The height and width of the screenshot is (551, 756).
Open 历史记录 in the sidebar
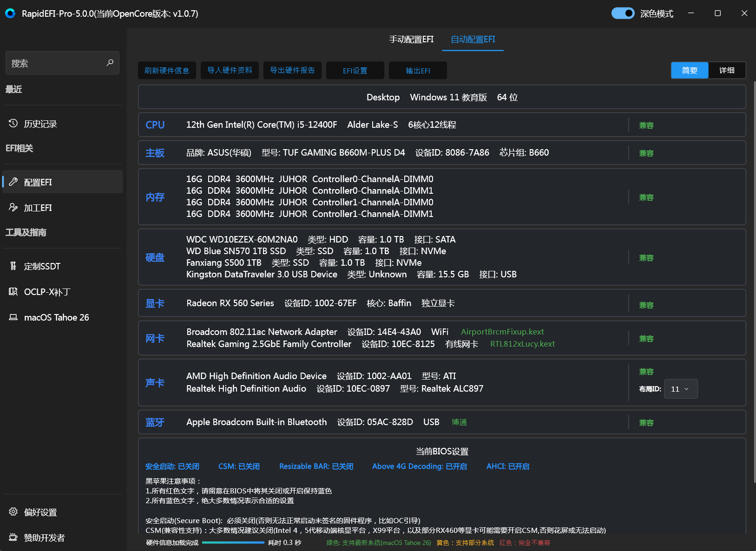point(62,124)
